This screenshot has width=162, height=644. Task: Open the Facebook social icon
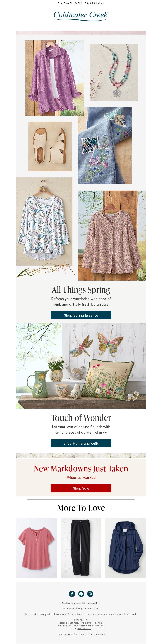pos(72,594)
